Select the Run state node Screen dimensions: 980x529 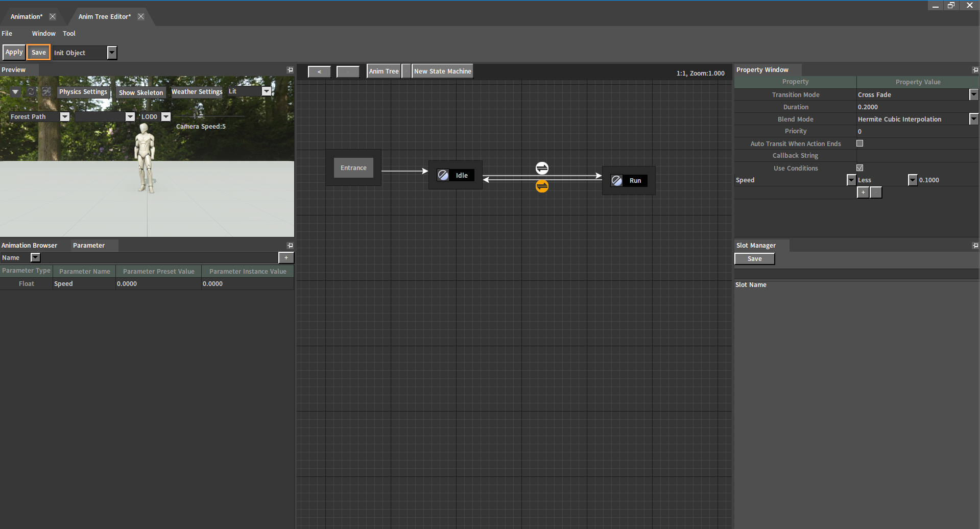pos(629,180)
